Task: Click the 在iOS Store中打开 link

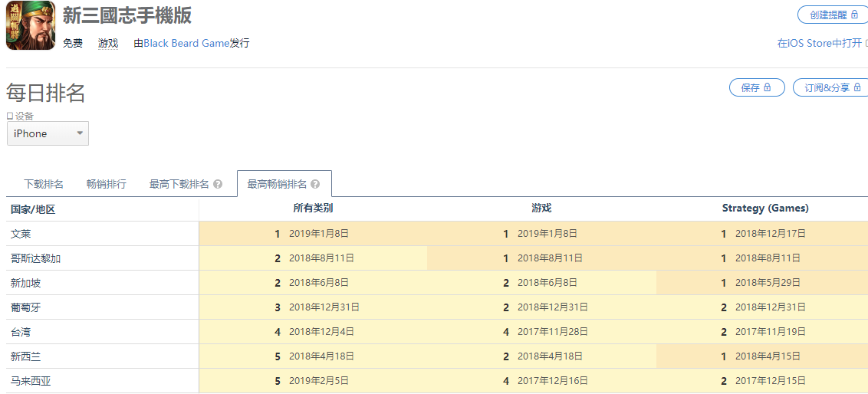Action: click(819, 43)
